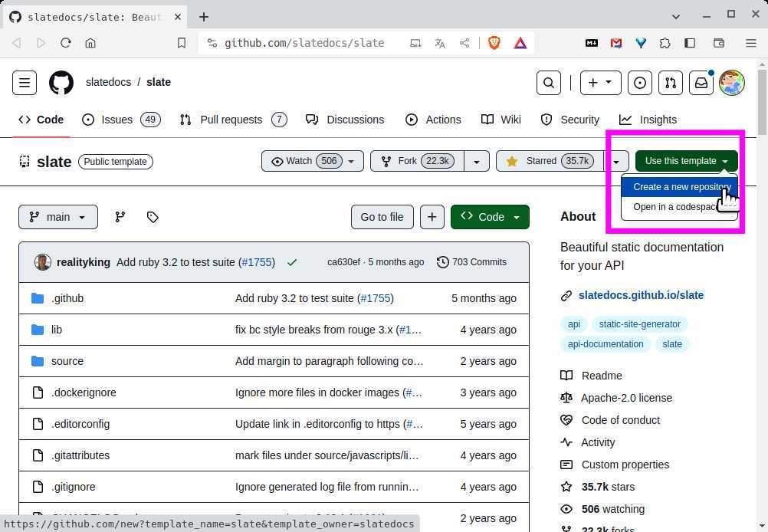Expand green Code clone dropdown

coord(490,217)
